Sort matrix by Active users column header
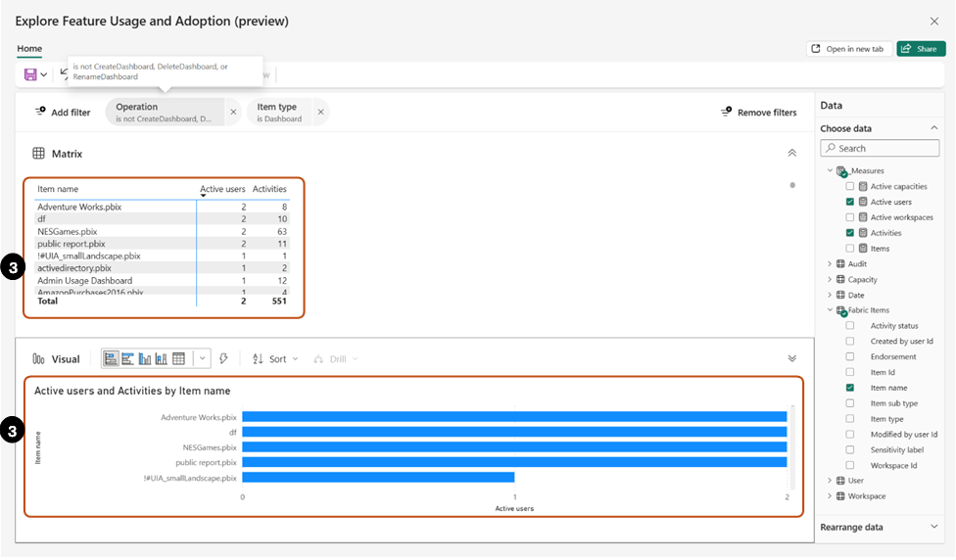The width and height of the screenshot is (956, 560). click(x=222, y=189)
